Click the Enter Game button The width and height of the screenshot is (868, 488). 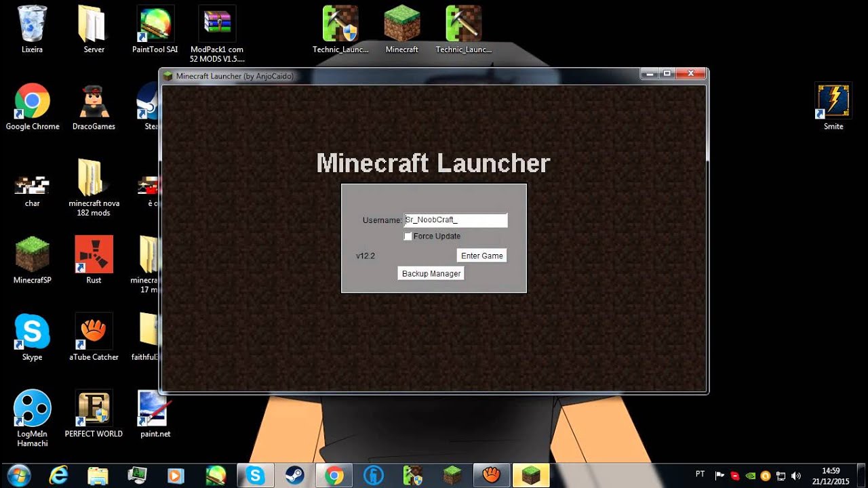pos(481,256)
